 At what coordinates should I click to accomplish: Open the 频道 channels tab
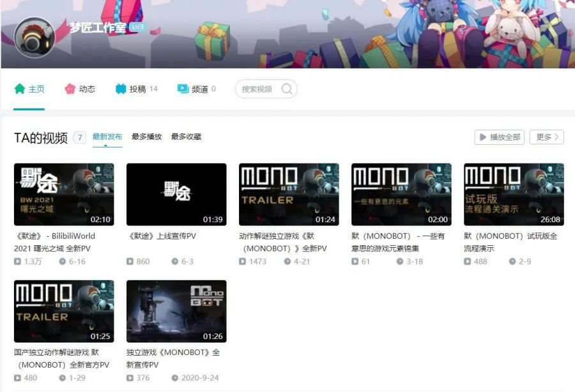click(x=197, y=89)
